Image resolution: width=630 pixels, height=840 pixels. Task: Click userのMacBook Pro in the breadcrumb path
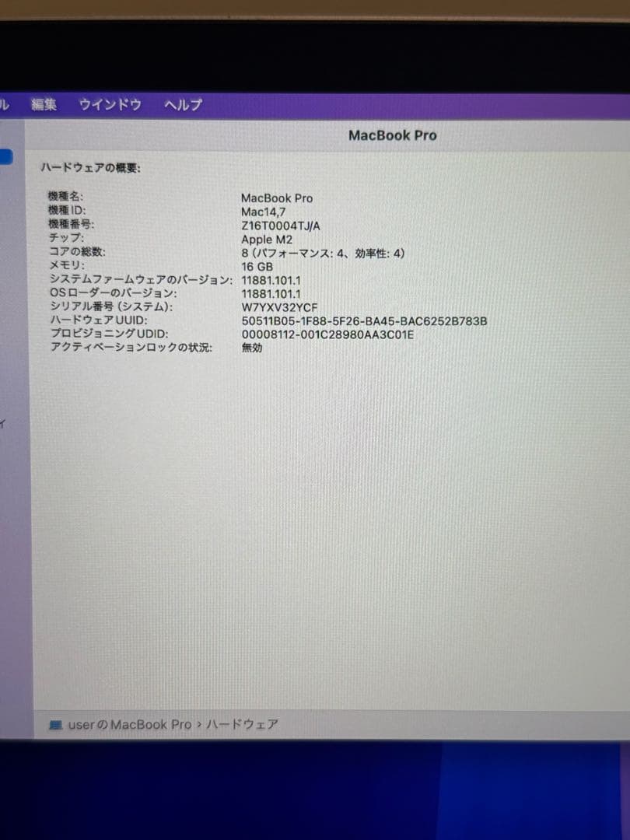click(125, 724)
